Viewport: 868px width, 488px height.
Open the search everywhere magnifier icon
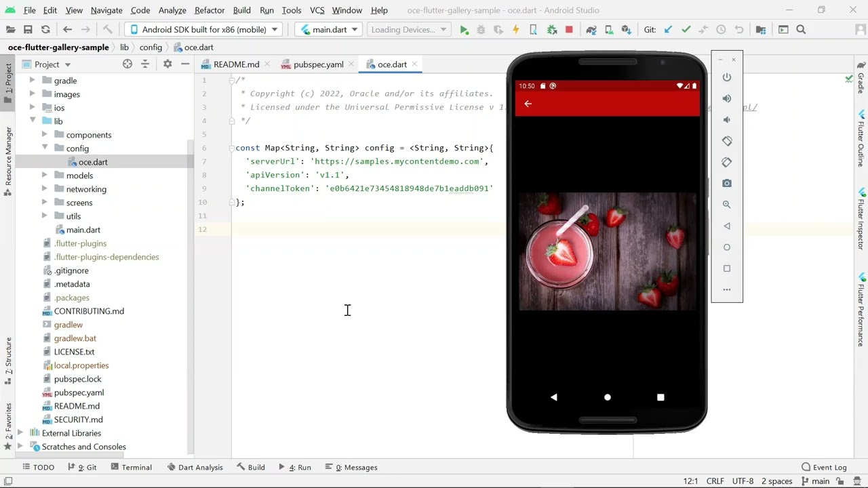(801, 30)
